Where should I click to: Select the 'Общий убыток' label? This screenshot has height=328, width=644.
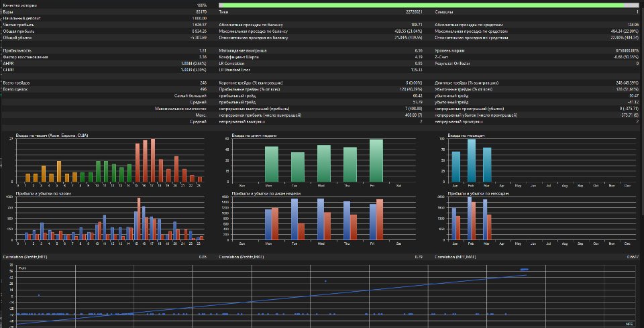point(17,38)
